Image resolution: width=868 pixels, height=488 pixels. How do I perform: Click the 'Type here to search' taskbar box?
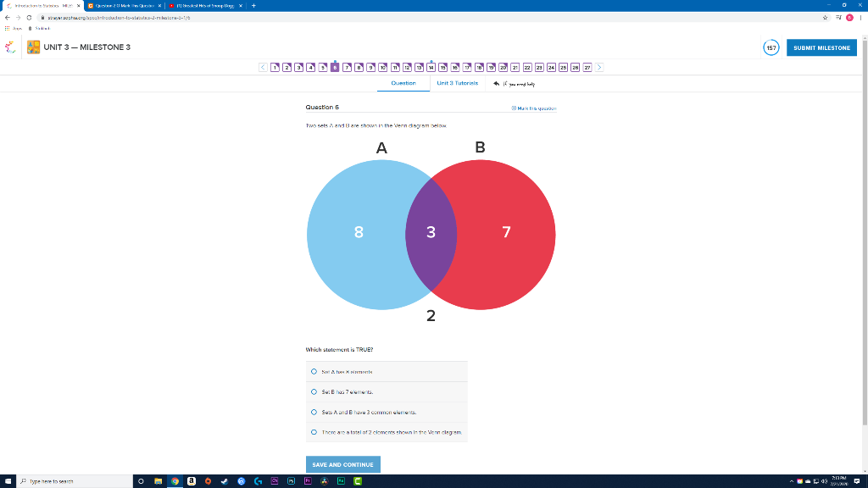pyautogui.click(x=75, y=481)
